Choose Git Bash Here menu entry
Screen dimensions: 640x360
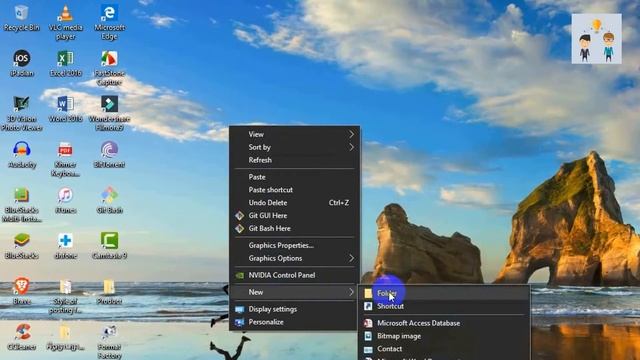tap(294, 229)
